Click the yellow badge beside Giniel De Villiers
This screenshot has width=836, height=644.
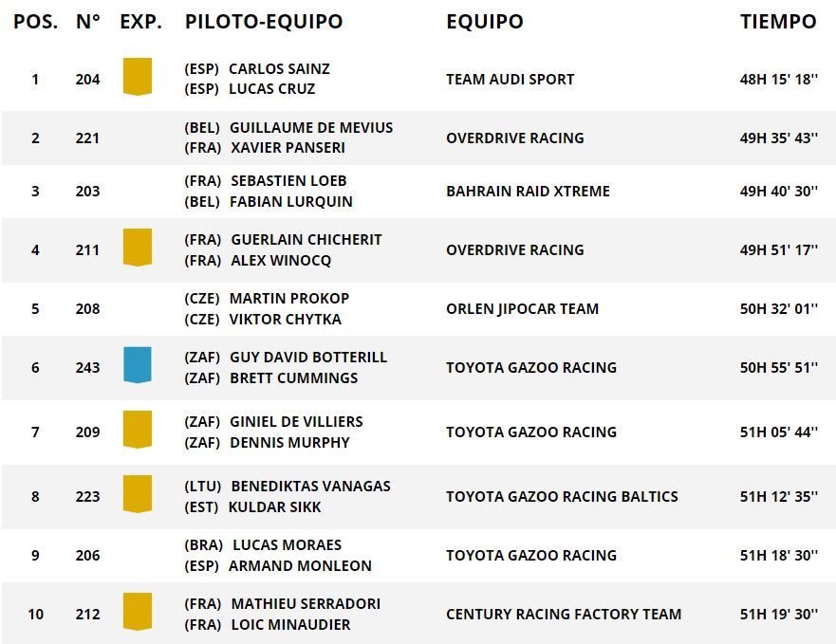tap(138, 430)
